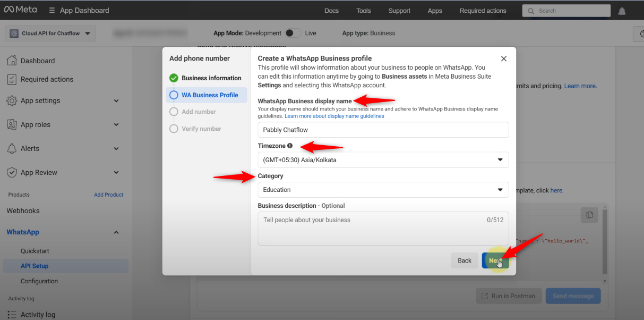Click the notifications bell icon
Image resolution: width=644 pixels, height=320 pixels.
622,11
